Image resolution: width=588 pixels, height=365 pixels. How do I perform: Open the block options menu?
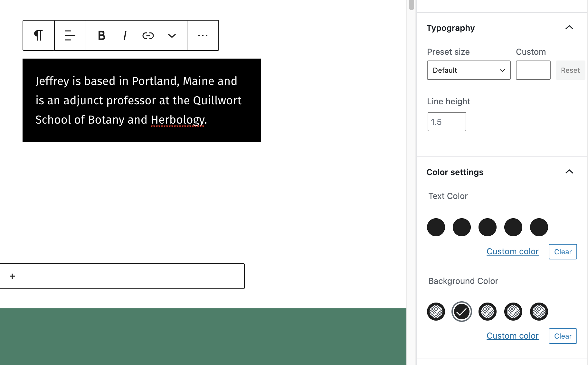click(x=203, y=35)
